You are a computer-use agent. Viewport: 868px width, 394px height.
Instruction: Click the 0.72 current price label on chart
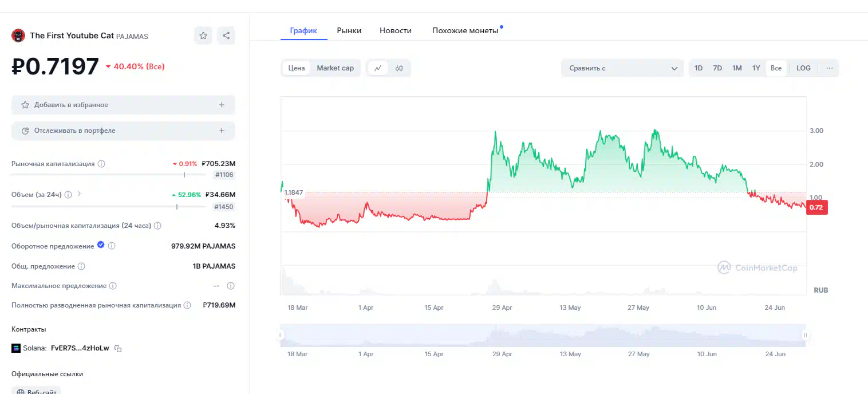coord(816,207)
